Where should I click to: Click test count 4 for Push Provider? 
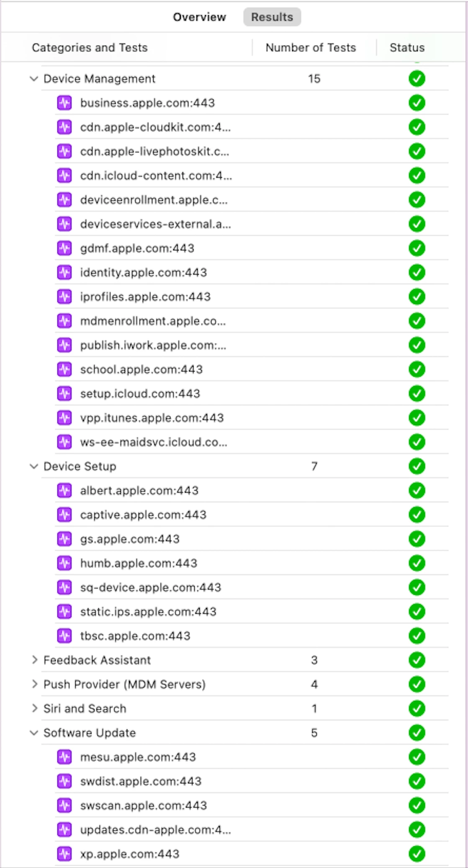point(314,684)
